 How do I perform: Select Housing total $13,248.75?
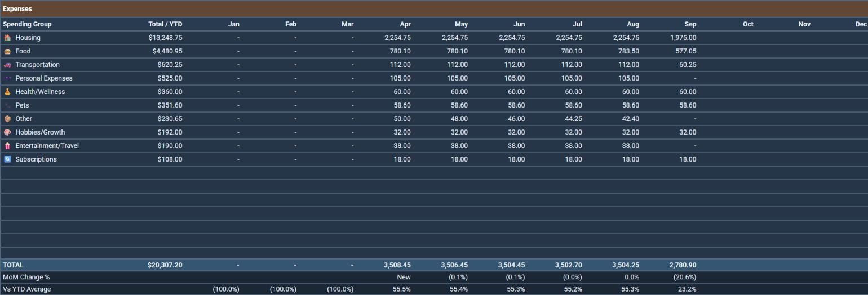[165, 38]
